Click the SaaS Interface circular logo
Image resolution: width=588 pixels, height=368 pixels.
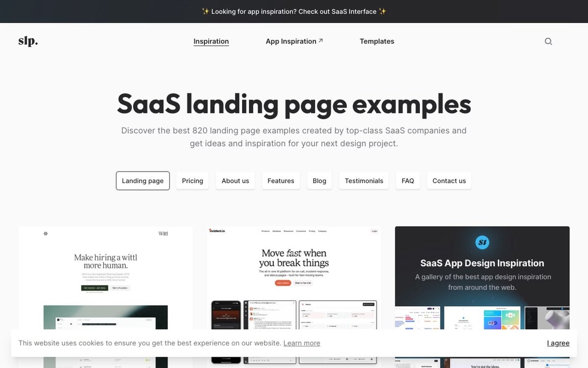coord(482,242)
